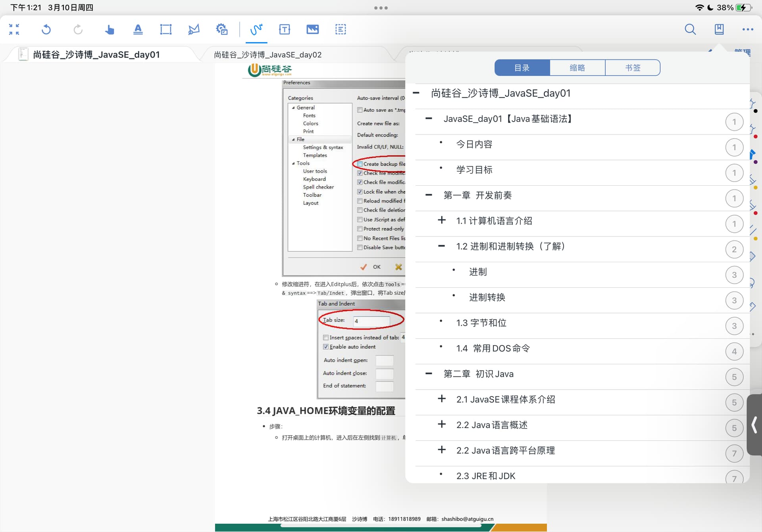Select the hand touch tool
This screenshot has height=532, width=762.
click(x=110, y=29)
